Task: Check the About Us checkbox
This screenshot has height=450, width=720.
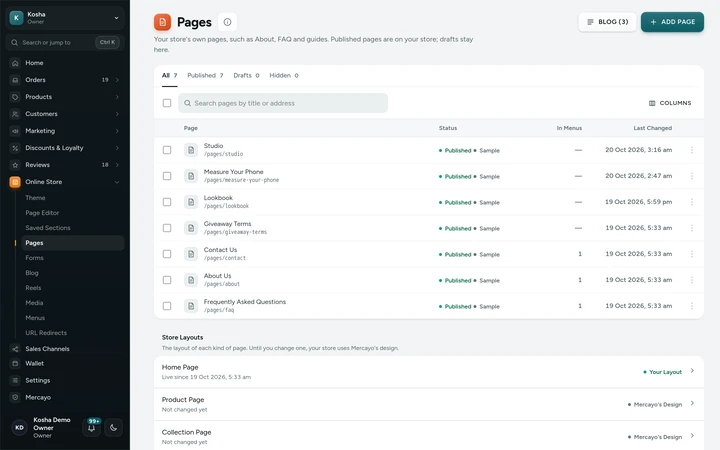Action: point(167,280)
